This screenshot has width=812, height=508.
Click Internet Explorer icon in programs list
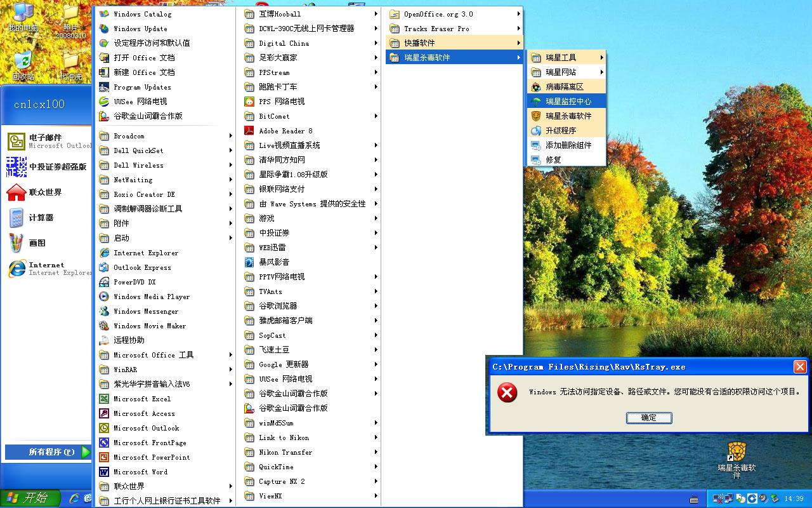104,253
